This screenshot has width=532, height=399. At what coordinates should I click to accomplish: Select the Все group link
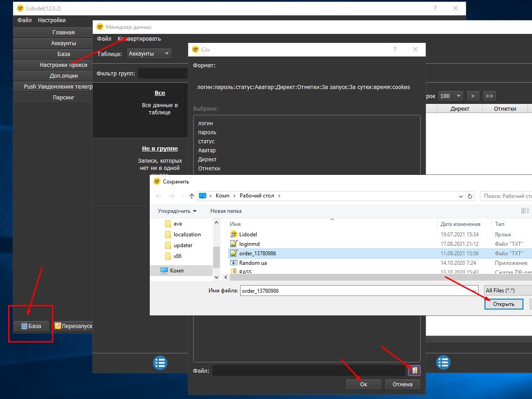(160, 93)
